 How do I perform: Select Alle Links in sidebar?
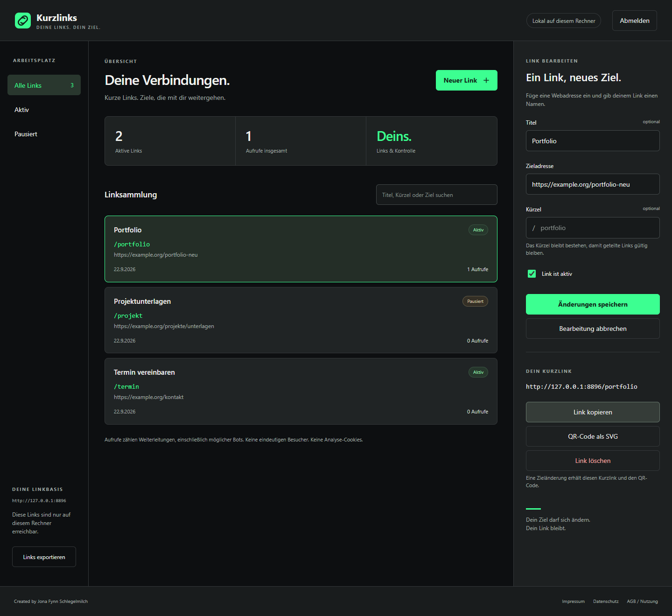(x=44, y=85)
